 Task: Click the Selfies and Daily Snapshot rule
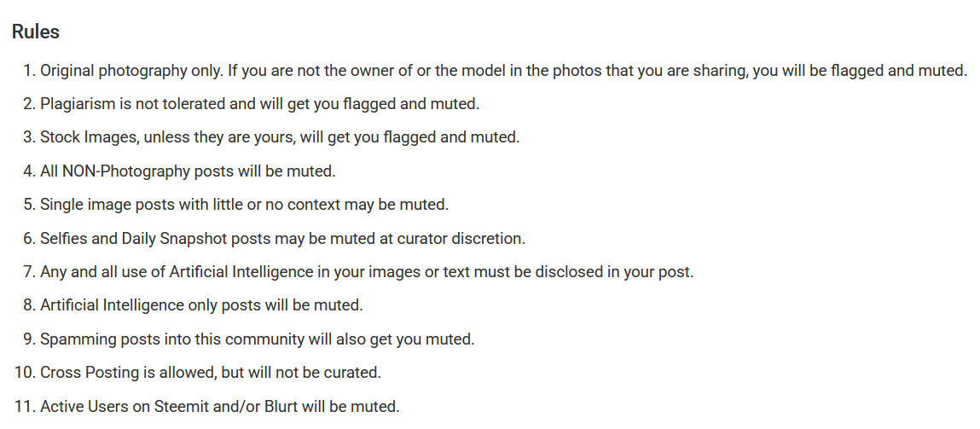click(282, 239)
